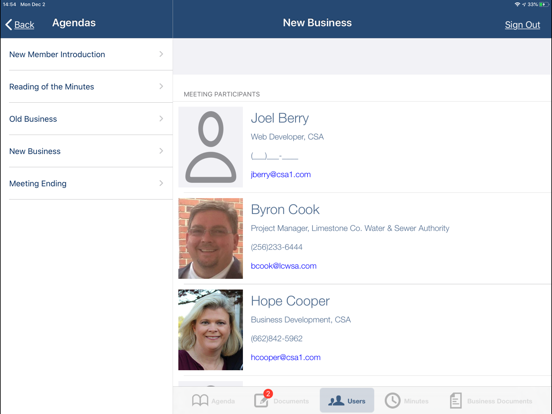
Task: Select the New Business agenda item
Action: click(87, 151)
